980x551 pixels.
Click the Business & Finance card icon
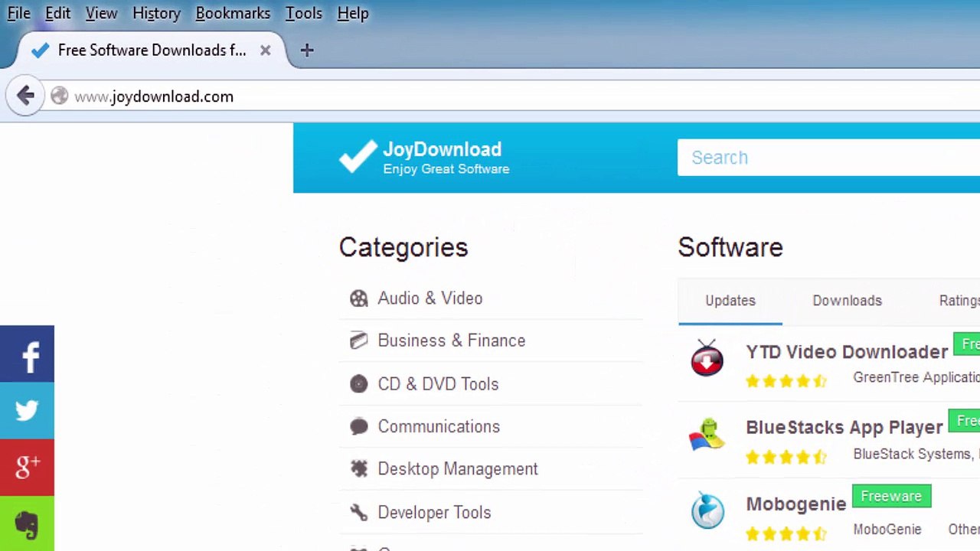point(358,341)
